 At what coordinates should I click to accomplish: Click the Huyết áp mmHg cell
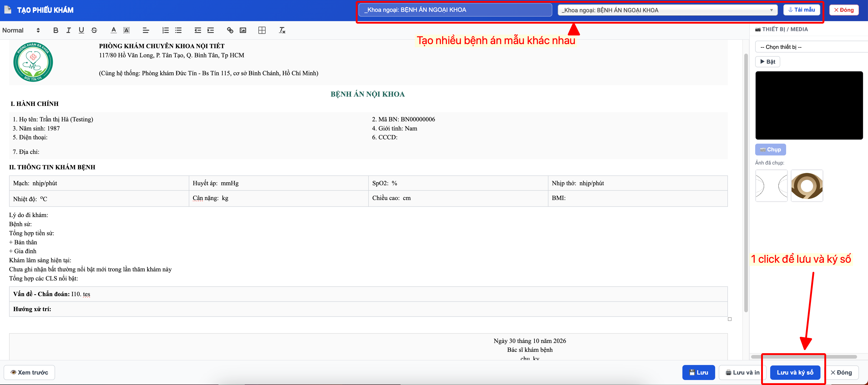click(x=279, y=183)
